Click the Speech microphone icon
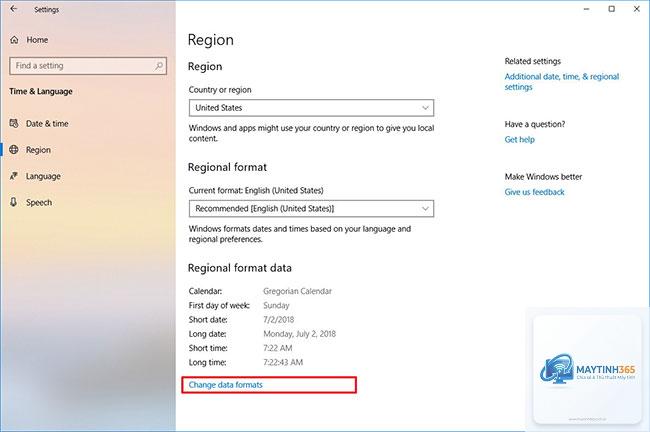650x432 pixels. click(x=14, y=202)
